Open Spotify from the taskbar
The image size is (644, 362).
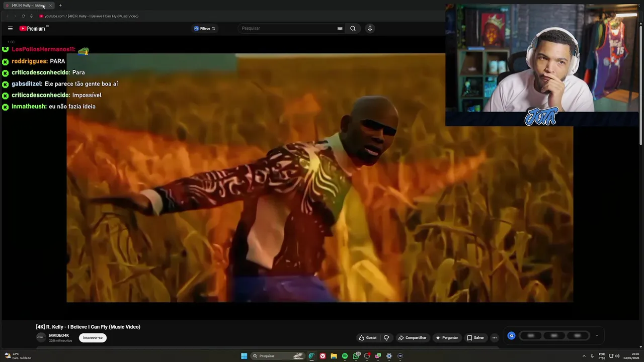coord(345,356)
